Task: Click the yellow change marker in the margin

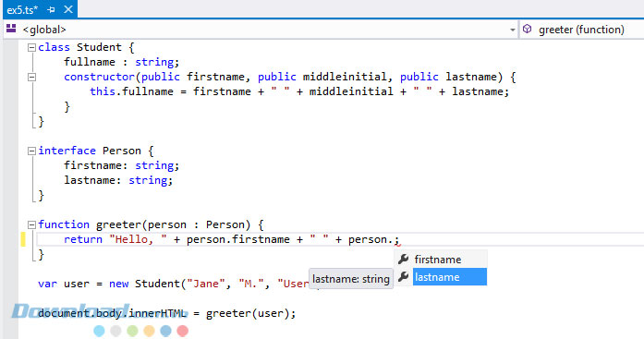Action: 23,239
